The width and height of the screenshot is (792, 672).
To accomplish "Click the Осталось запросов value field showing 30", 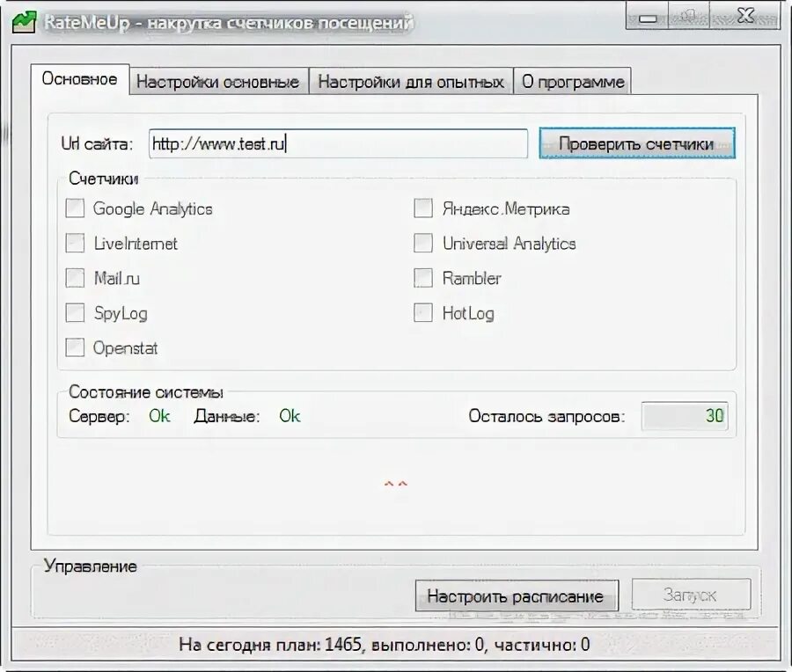I will tap(685, 416).
